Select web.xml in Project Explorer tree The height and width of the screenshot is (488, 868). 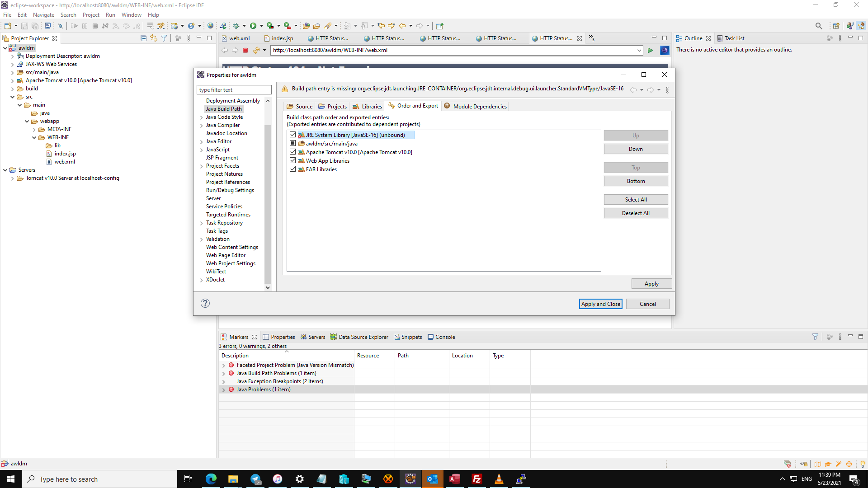tap(65, 162)
